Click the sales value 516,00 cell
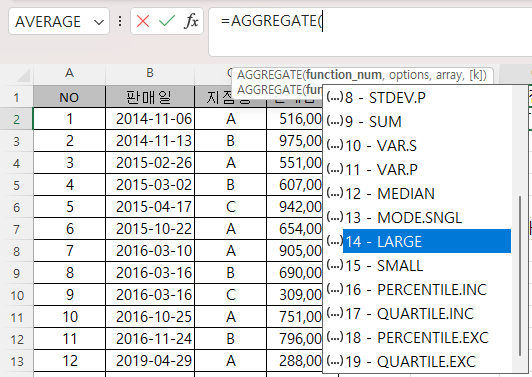 (294, 119)
